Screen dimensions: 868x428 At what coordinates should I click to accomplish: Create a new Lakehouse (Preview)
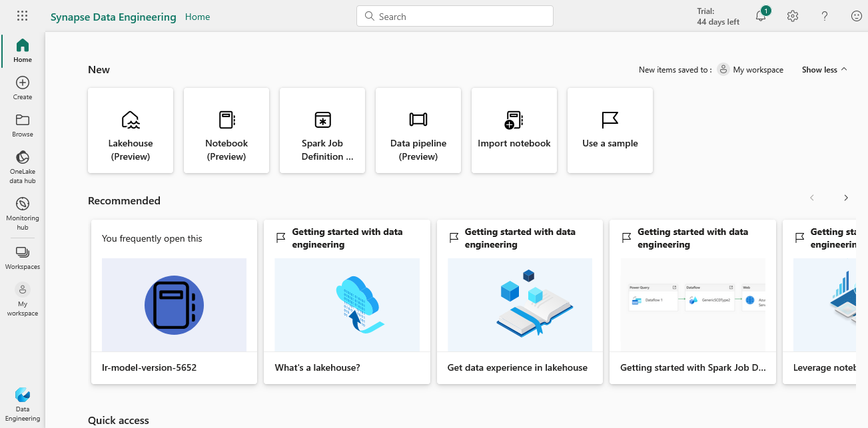click(x=131, y=130)
